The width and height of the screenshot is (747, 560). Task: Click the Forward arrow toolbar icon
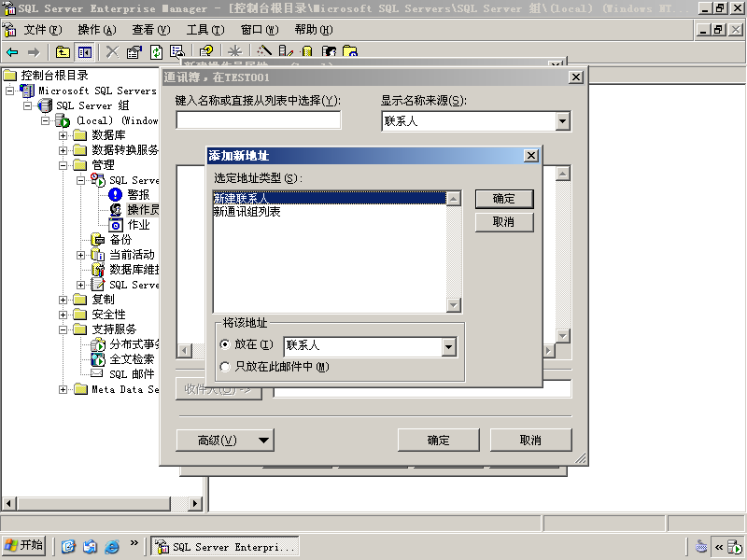coord(34,52)
